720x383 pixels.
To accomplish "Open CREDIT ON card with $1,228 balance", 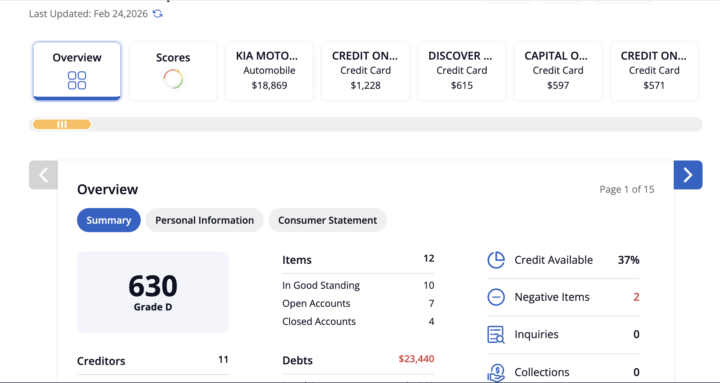I will click(x=366, y=71).
